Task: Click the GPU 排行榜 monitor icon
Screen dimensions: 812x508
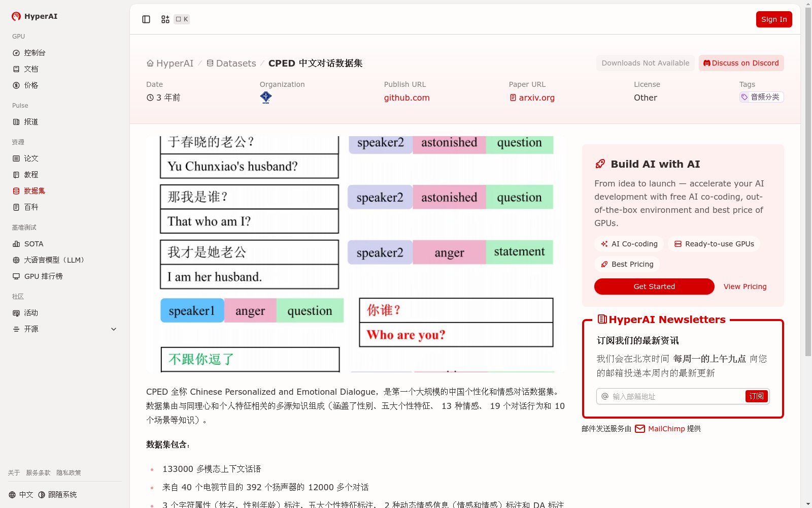Action: pos(16,276)
